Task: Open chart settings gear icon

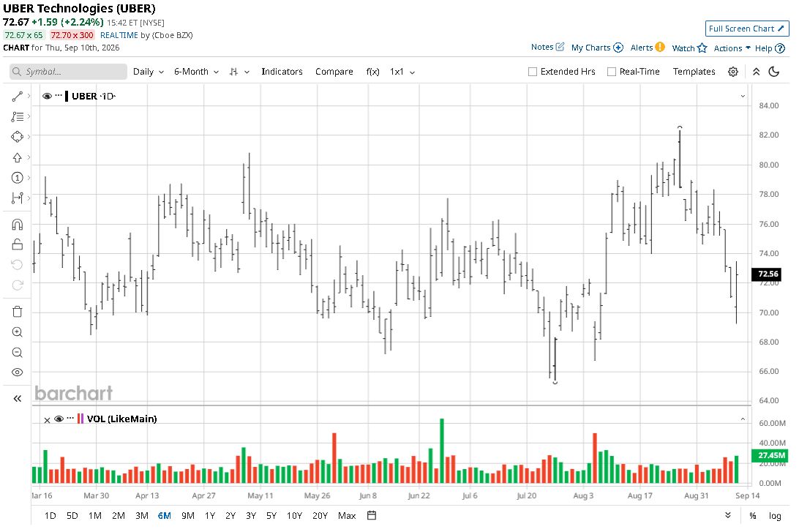Action: coord(732,72)
